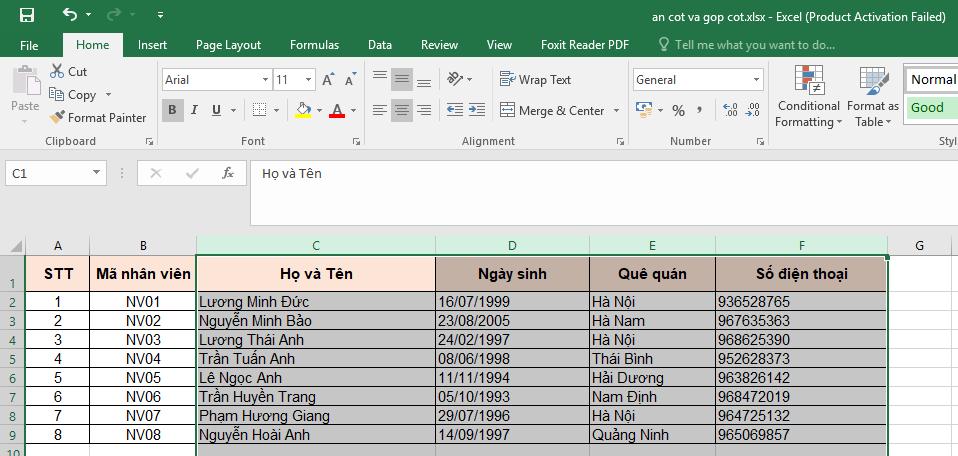Apply yellow fill color
The image size is (958, 456).
point(303,111)
